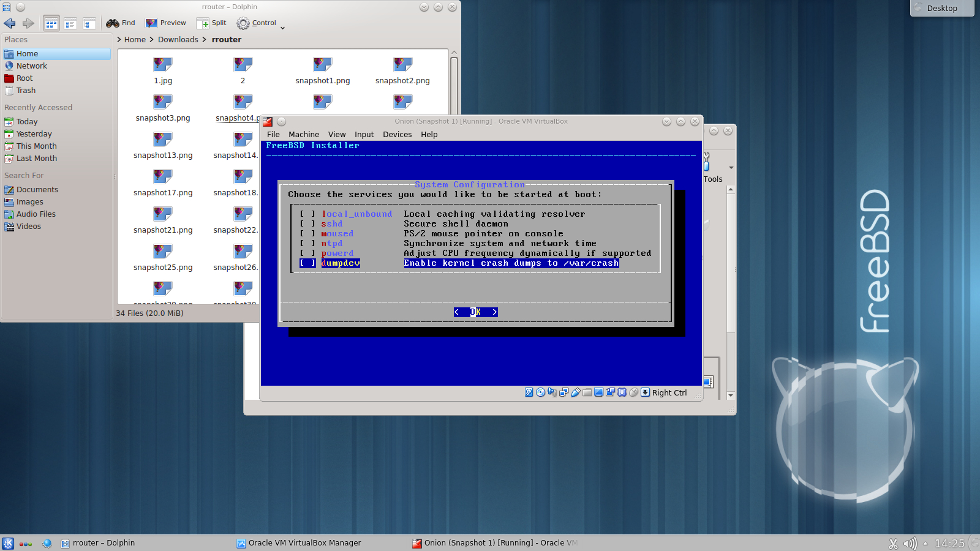Click the Dolphin Back navigation arrow
The image size is (980, 551).
click(x=10, y=23)
